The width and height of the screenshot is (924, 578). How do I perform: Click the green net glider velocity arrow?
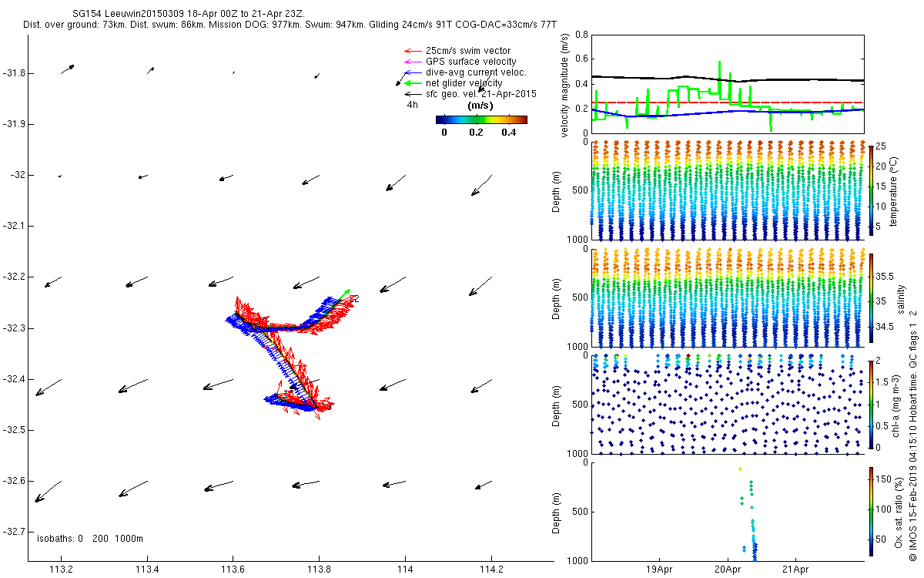point(411,82)
